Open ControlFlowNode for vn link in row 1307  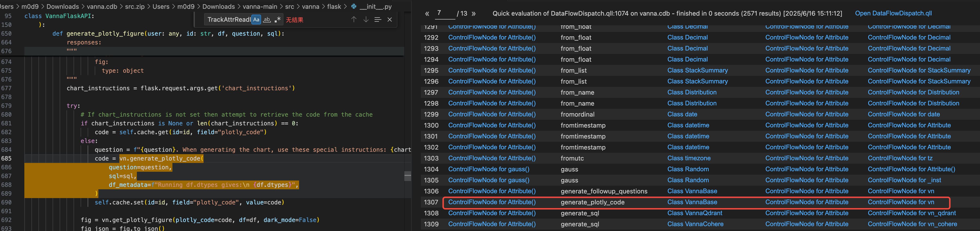pos(901,202)
